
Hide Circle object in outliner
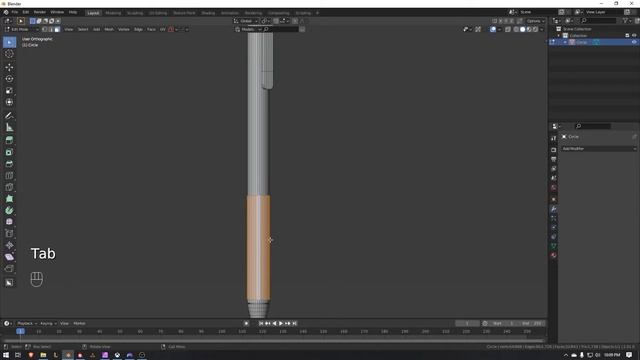(634, 42)
